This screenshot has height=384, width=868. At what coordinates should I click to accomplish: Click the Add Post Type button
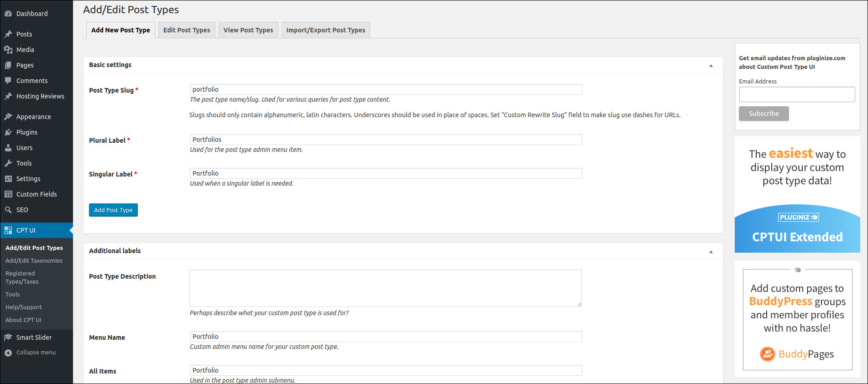tap(113, 210)
